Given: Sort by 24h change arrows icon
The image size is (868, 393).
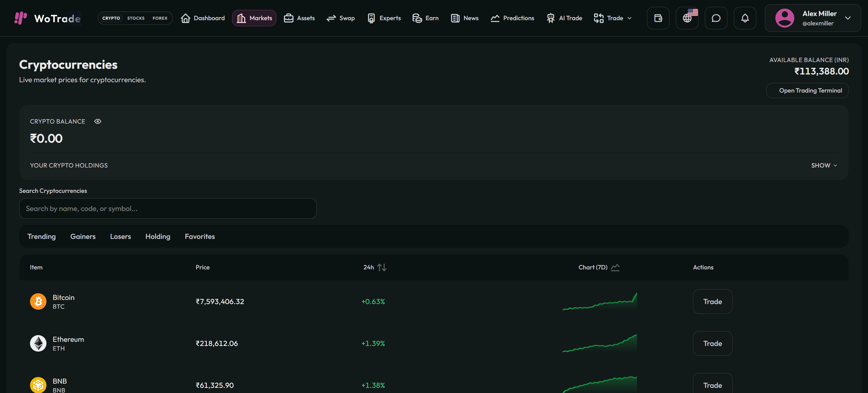Looking at the screenshot, I should (x=382, y=267).
